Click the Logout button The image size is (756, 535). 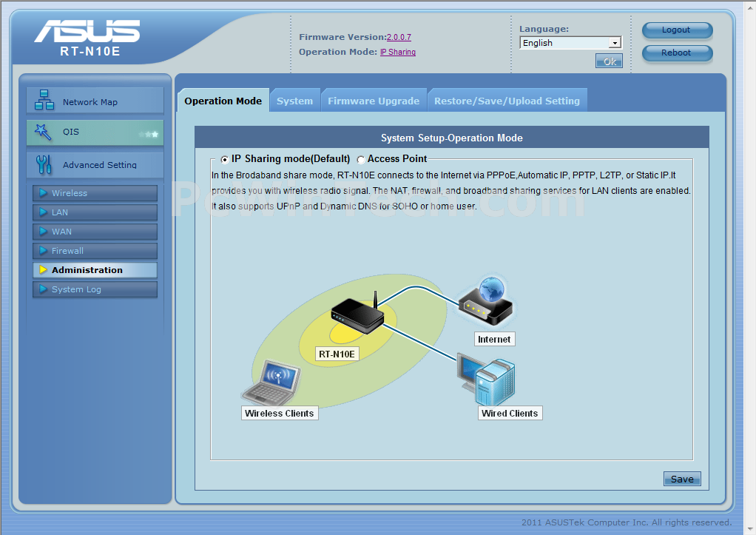677,30
